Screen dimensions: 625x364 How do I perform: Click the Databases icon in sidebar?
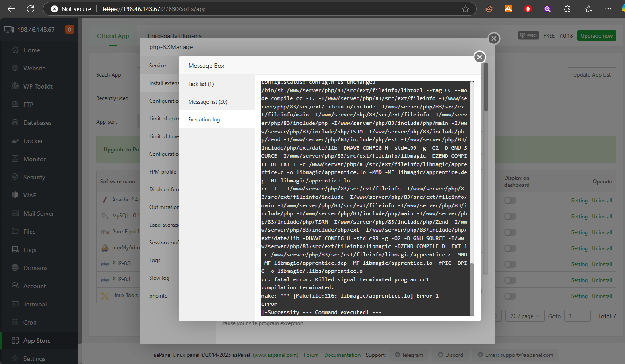(16, 123)
